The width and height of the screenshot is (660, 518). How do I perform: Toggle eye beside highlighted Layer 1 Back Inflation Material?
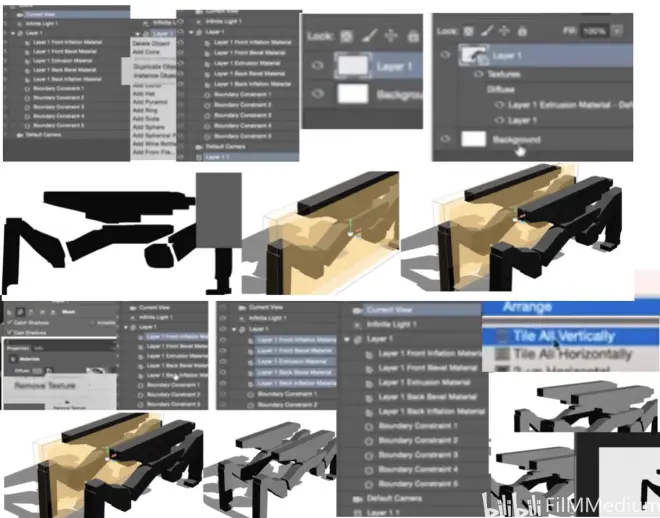(x=223, y=383)
